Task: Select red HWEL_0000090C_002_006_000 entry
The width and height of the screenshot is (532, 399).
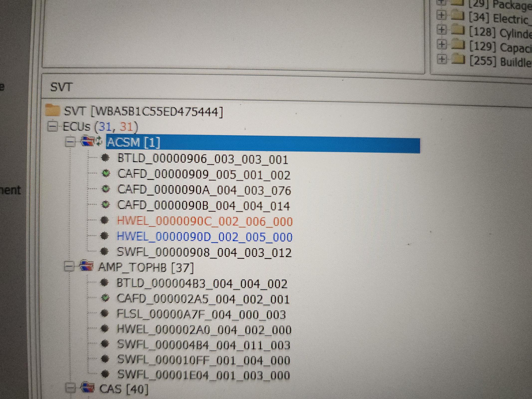Action: tap(205, 221)
